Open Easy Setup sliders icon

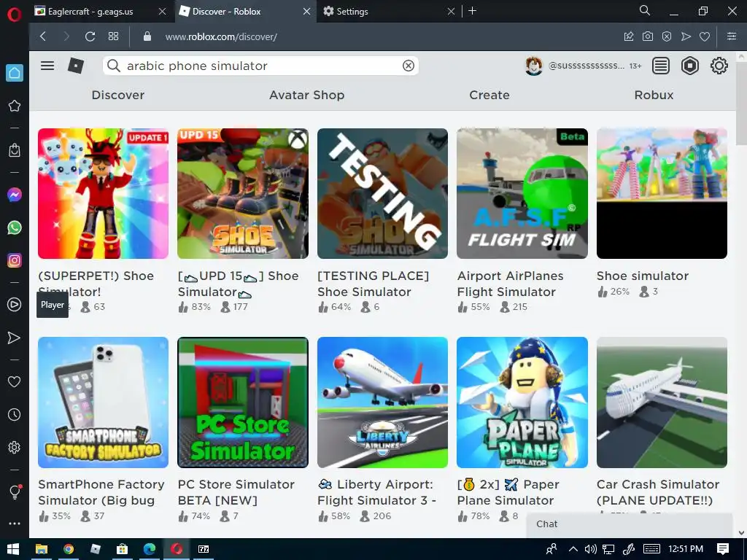pos(732,36)
